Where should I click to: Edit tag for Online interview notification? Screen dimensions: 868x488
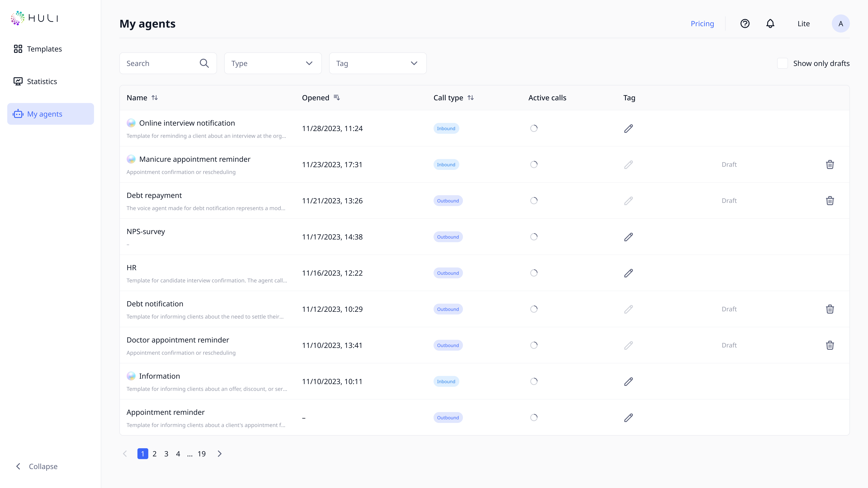click(x=628, y=128)
